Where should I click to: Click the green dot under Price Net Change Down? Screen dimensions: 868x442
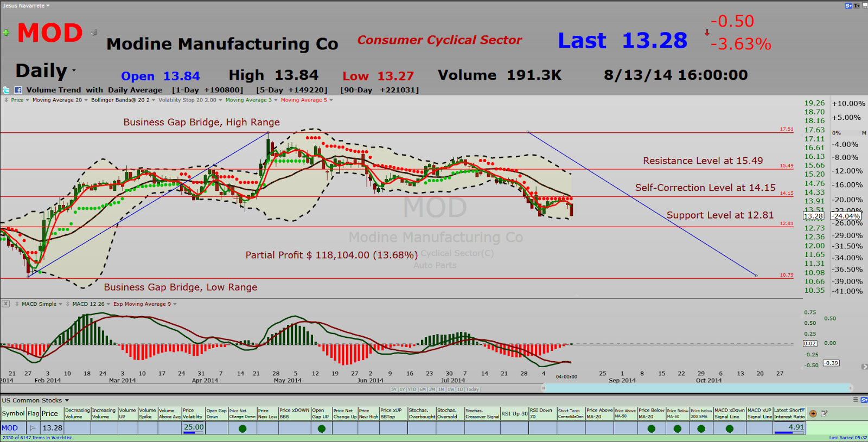242,428
